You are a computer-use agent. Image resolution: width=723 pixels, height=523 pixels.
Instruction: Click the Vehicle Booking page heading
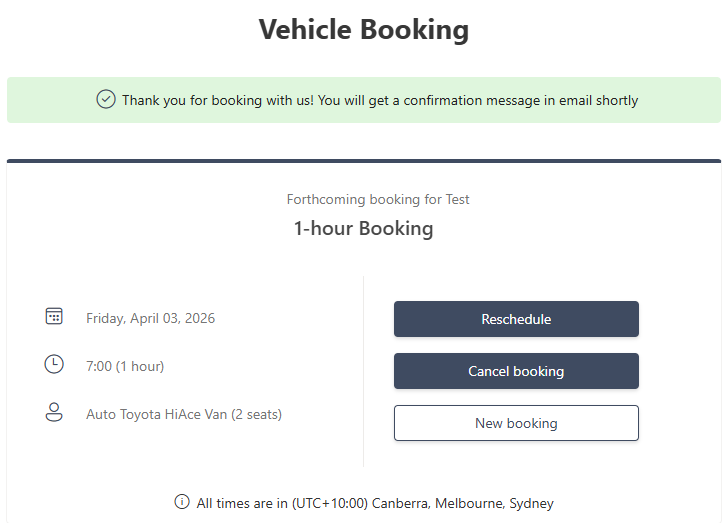click(363, 30)
